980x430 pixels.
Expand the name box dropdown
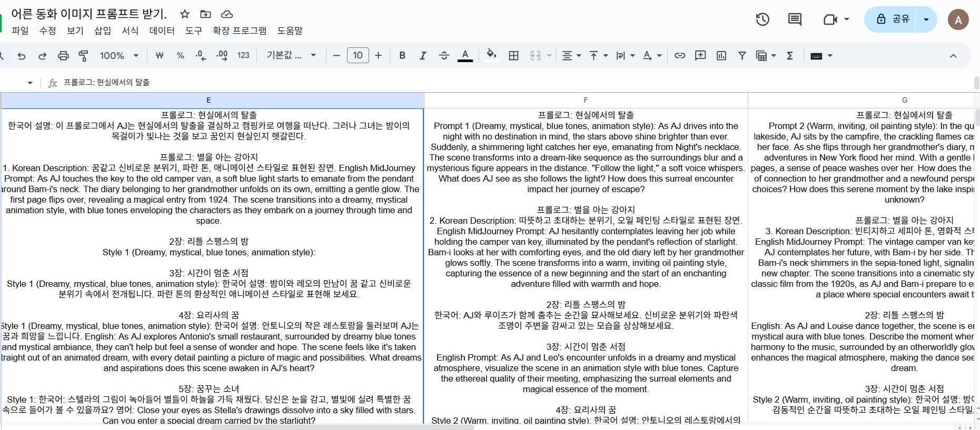(30, 83)
